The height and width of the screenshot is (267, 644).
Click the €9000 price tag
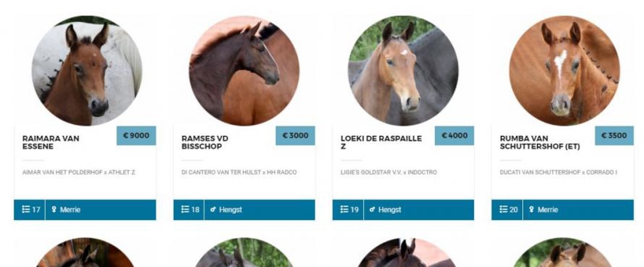(x=137, y=136)
